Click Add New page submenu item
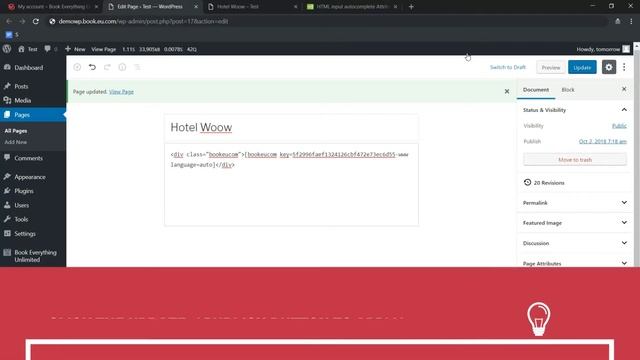 [x=16, y=142]
